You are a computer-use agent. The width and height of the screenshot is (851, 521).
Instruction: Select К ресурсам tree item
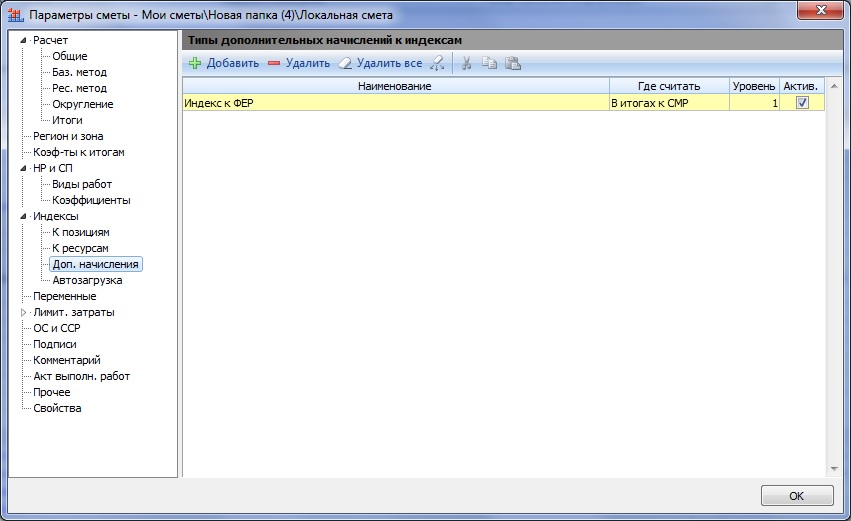(x=80, y=248)
